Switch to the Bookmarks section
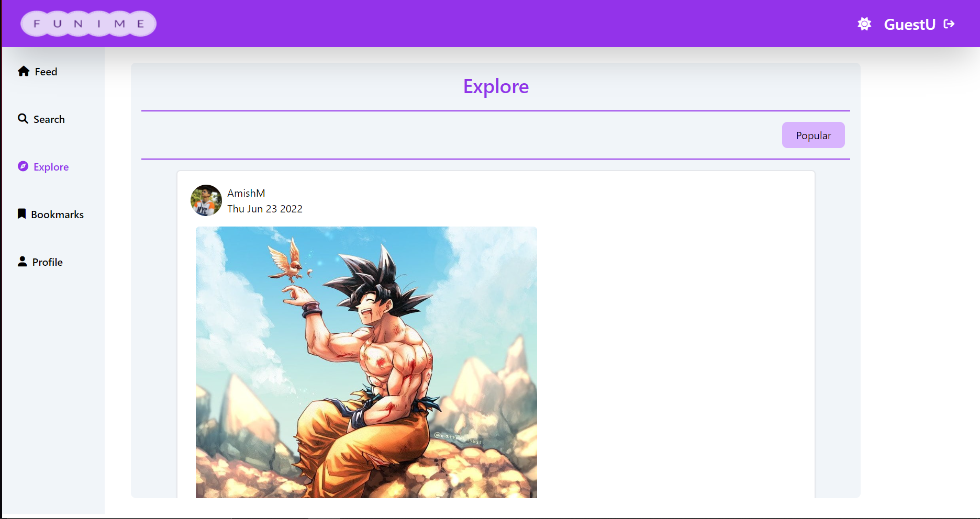This screenshot has width=980, height=519. pos(57,214)
